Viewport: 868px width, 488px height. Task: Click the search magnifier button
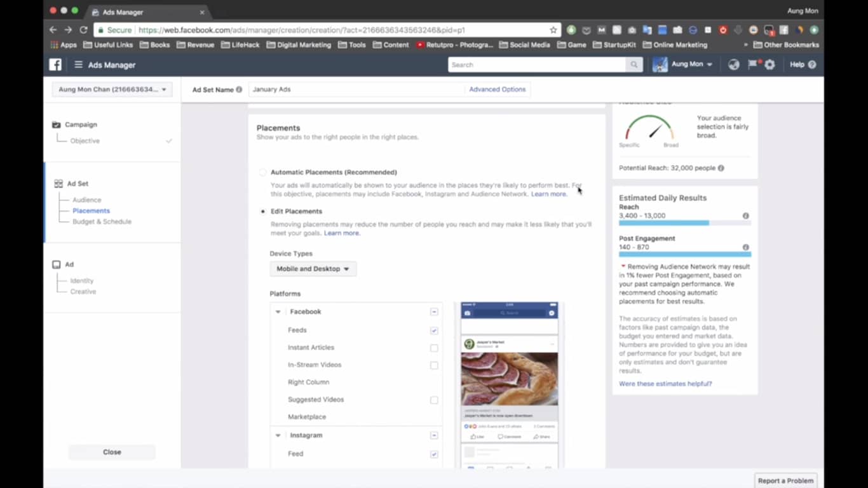pyautogui.click(x=634, y=65)
